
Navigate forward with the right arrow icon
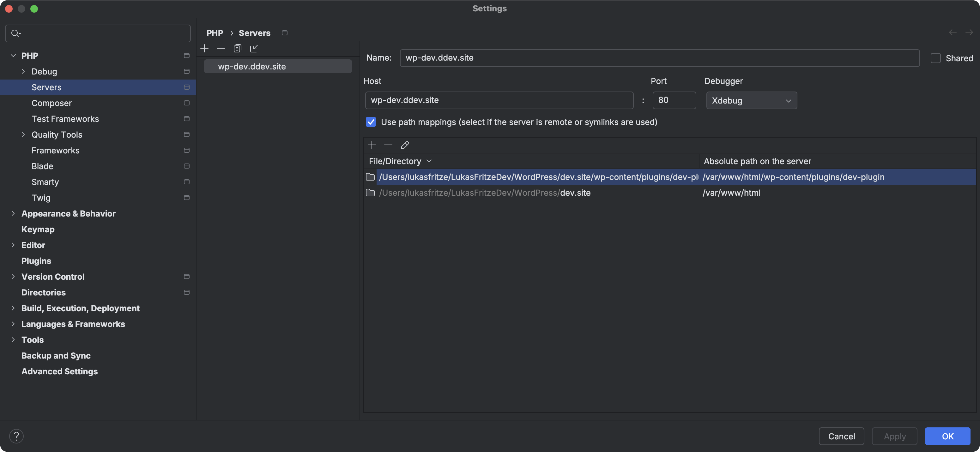pos(969,32)
